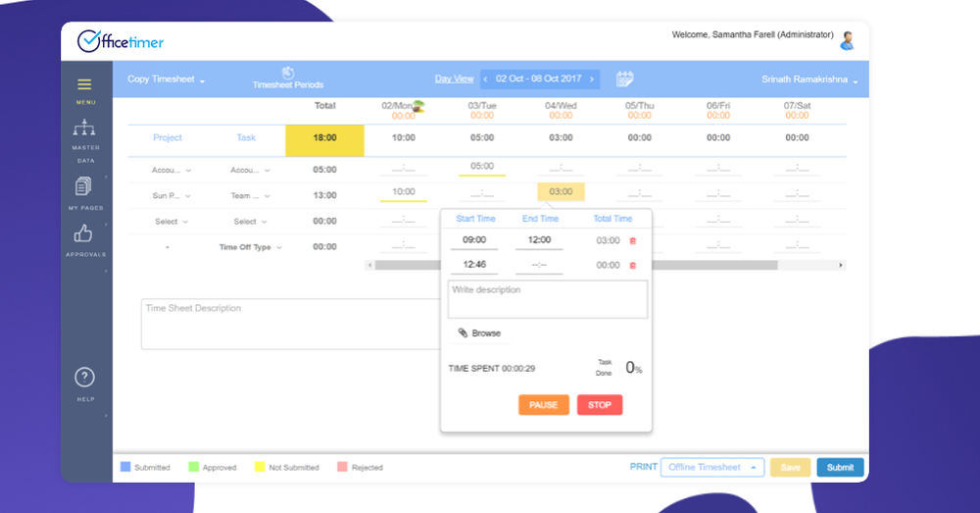Image resolution: width=980 pixels, height=513 pixels.
Task: Open the Accou... project dropdown
Action: pos(171,170)
